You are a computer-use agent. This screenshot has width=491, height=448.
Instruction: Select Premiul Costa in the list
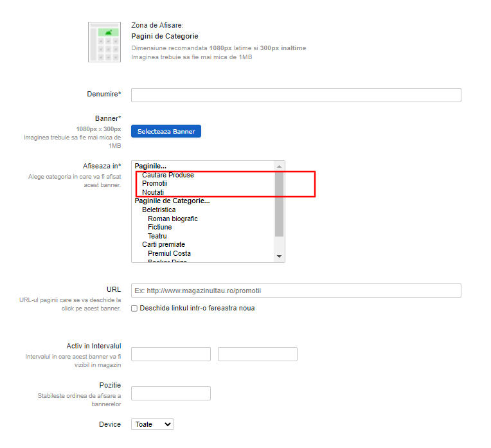pos(169,253)
